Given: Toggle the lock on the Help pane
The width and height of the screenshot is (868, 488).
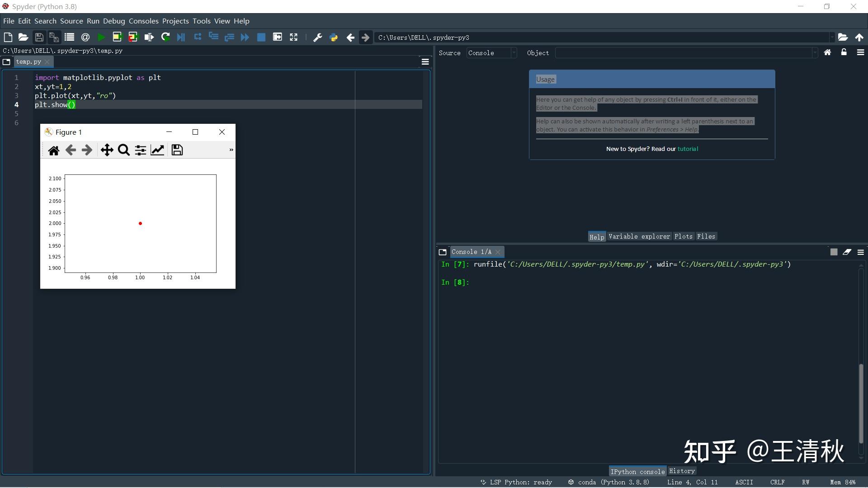Looking at the screenshot, I should coord(844,52).
